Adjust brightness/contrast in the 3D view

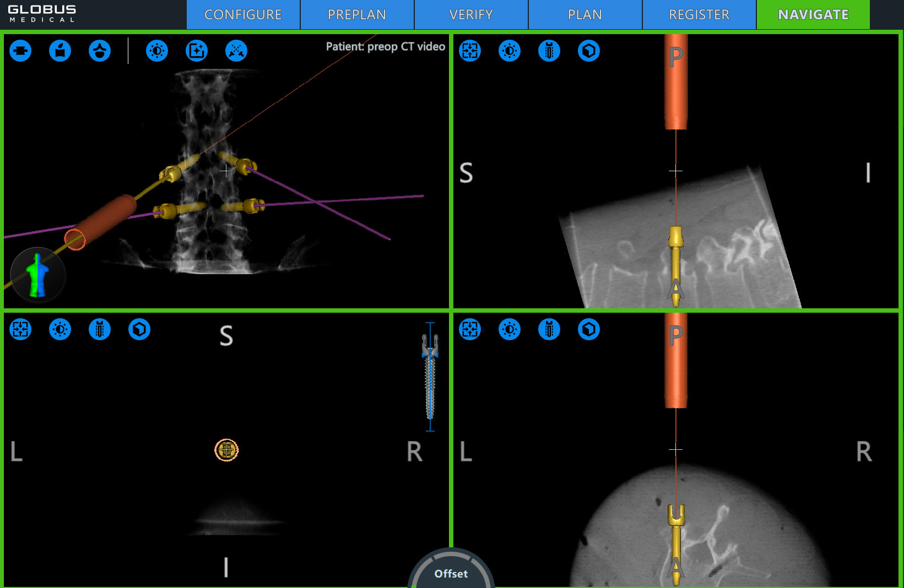[157, 51]
